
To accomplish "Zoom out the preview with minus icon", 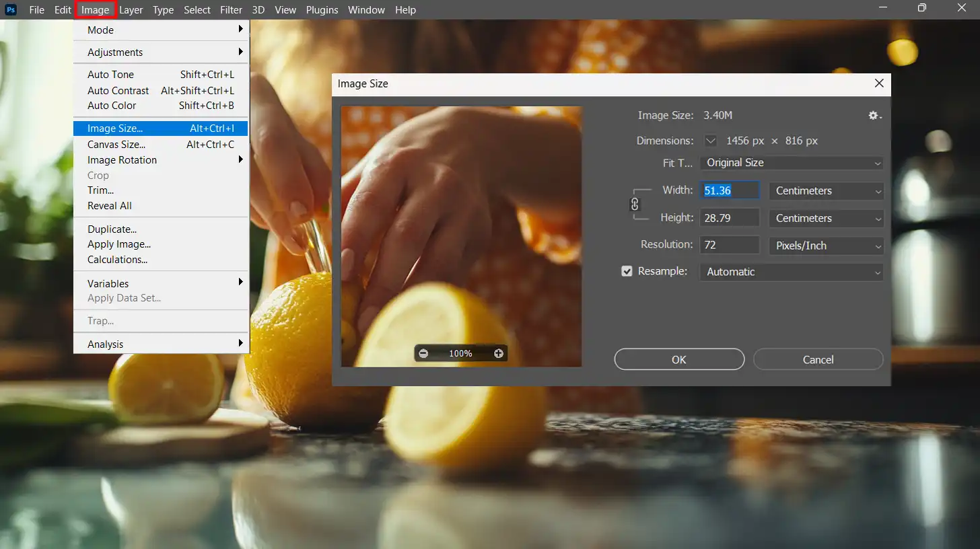I will click(423, 353).
